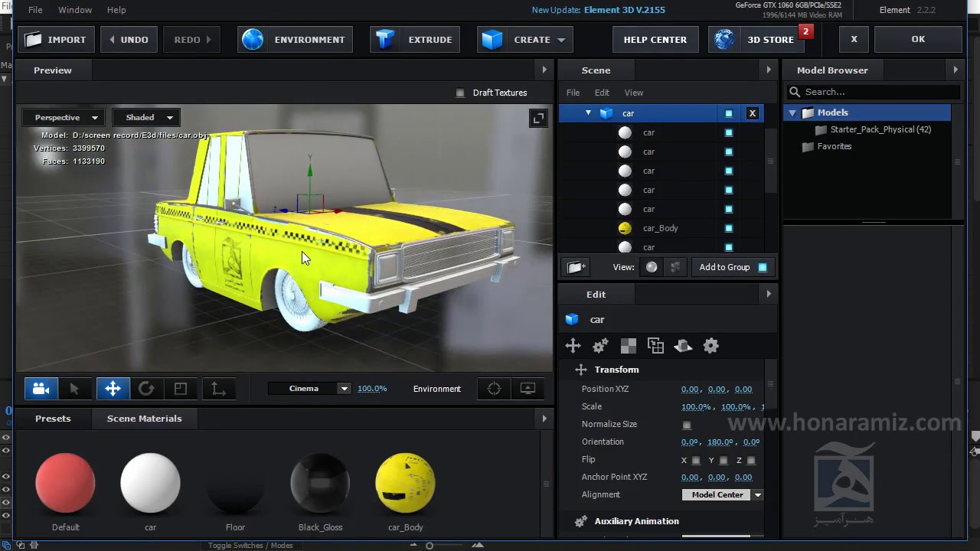Open the checkerboard icon in Edit panel
This screenshot has width=980, height=551.
pyautogui.click(x=628, y=346)
